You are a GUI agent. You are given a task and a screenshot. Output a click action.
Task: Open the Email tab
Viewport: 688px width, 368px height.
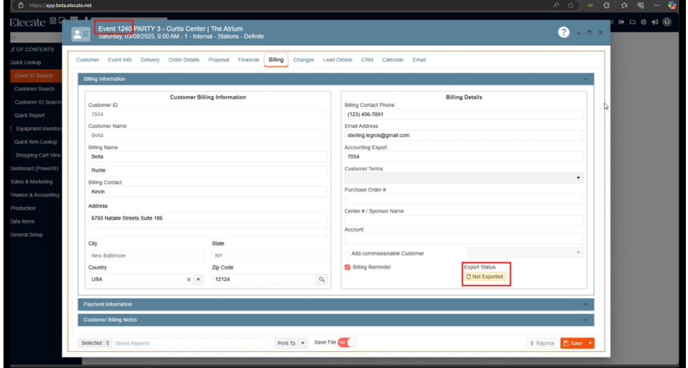419,60
